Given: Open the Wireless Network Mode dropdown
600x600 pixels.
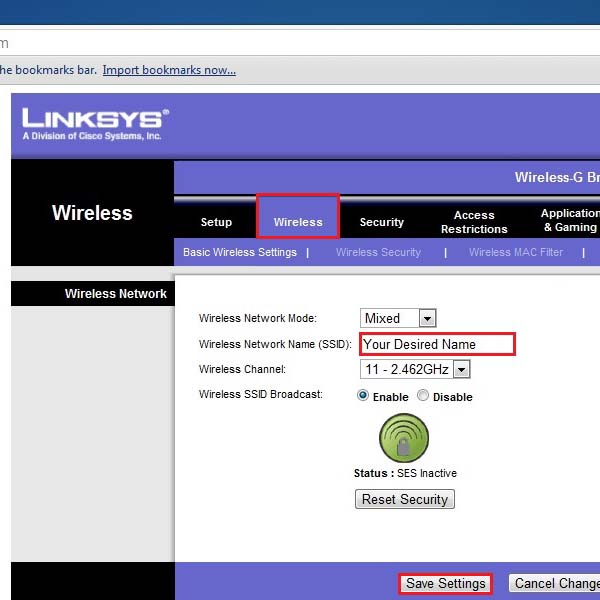Looking at the screenshot, I should tap(398, 318).
